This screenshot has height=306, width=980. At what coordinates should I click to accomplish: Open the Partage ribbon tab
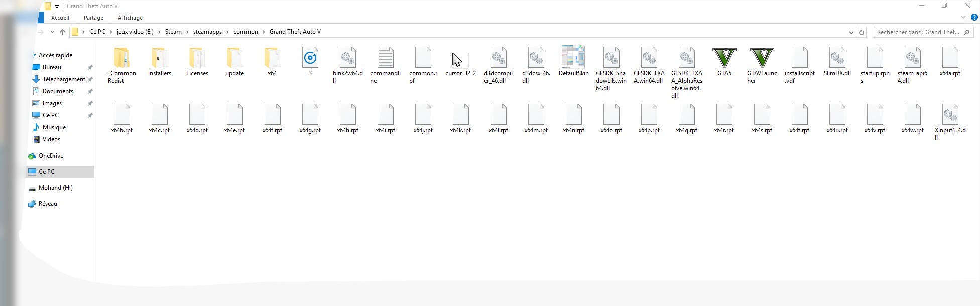(93, 18)
